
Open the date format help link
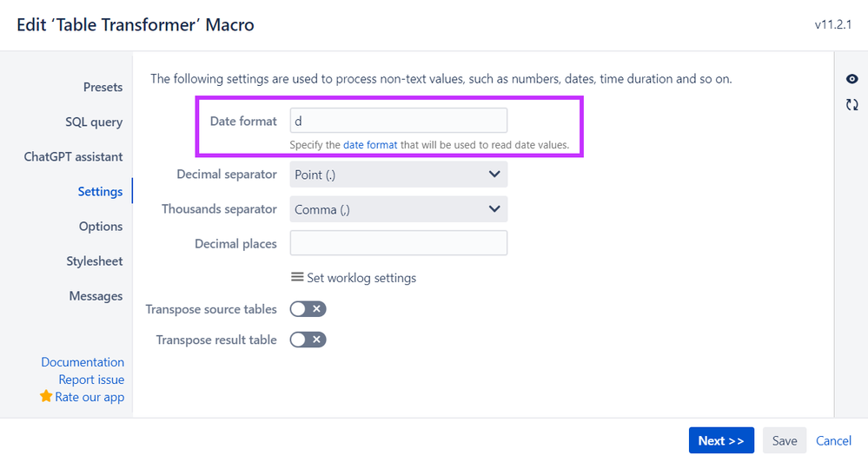click(370, 145)
